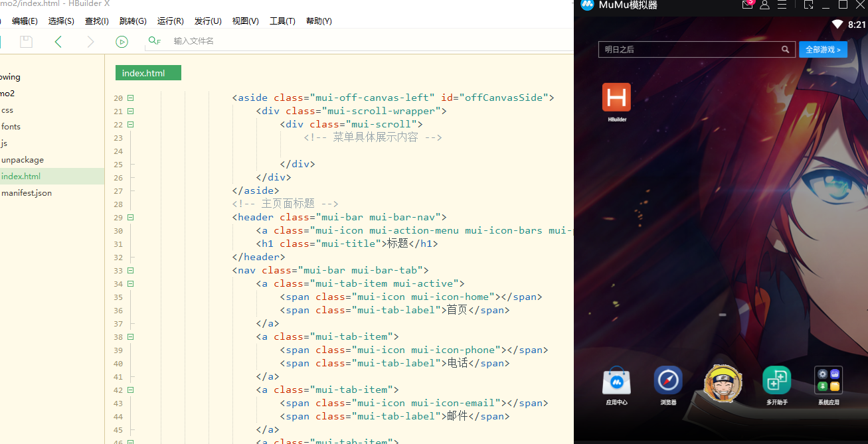Open the 发行(U) menu
This screenshot has height=444, width=868.
tap(208, 21)
